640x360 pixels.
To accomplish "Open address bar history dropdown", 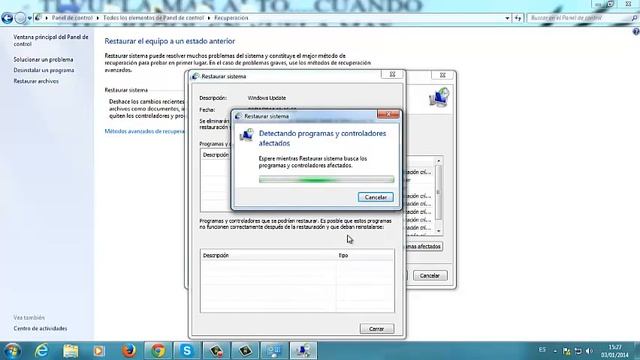I will (x=507, y=18).
